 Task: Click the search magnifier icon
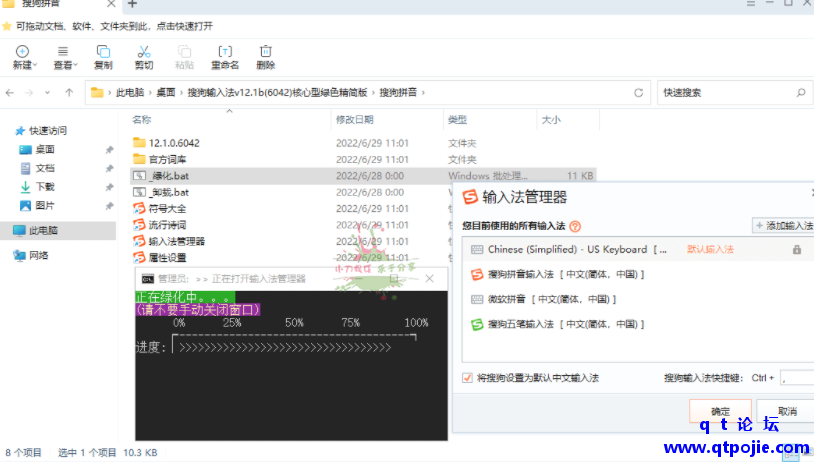pyautogui.click(x=801, y=92)
